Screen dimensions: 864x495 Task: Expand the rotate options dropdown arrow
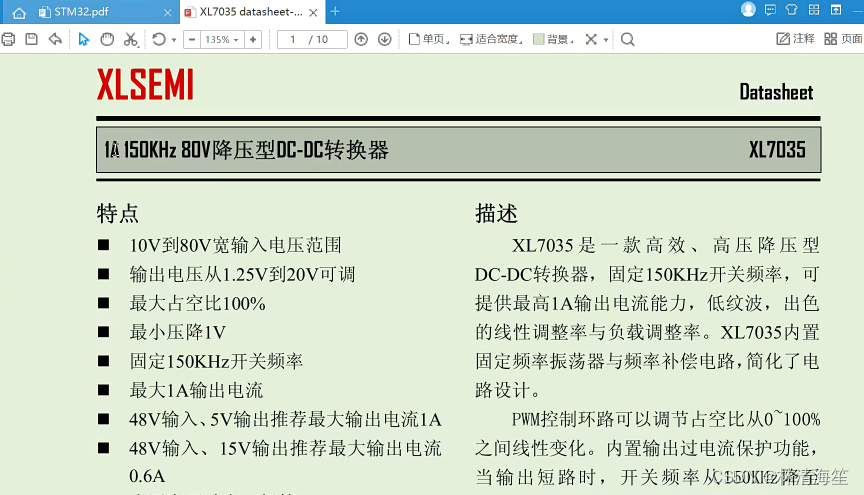[x=174, y=40]
